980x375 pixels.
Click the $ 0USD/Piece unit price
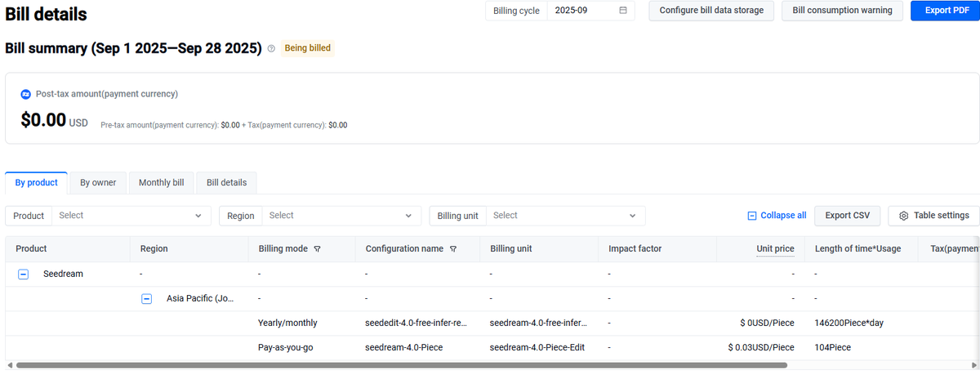point(767,324)
